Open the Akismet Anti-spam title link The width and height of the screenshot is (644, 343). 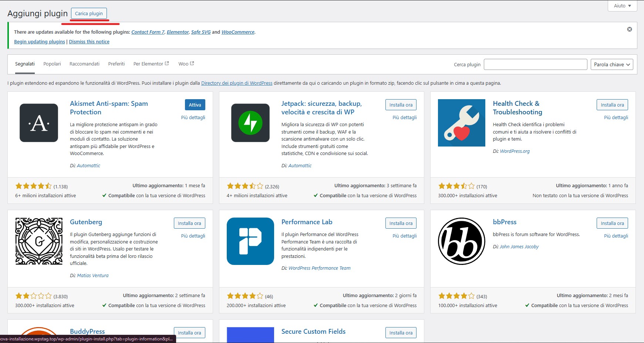tap(109, 108)
